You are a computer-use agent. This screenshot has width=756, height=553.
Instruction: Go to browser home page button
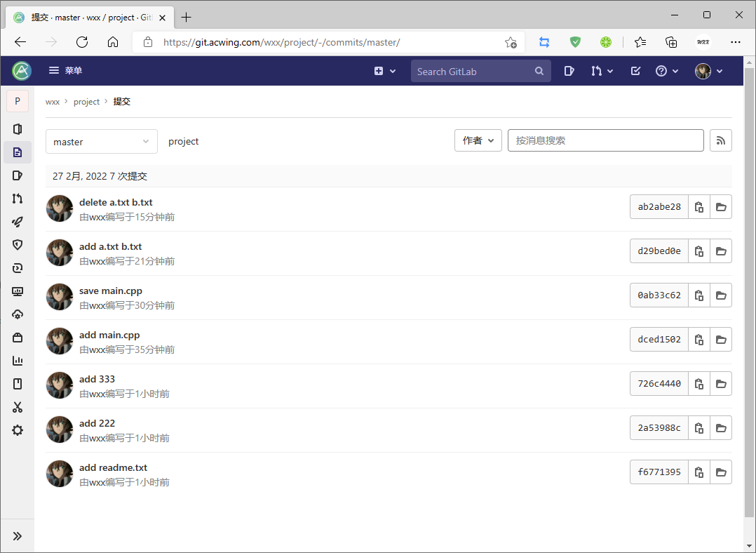[113, 42]
